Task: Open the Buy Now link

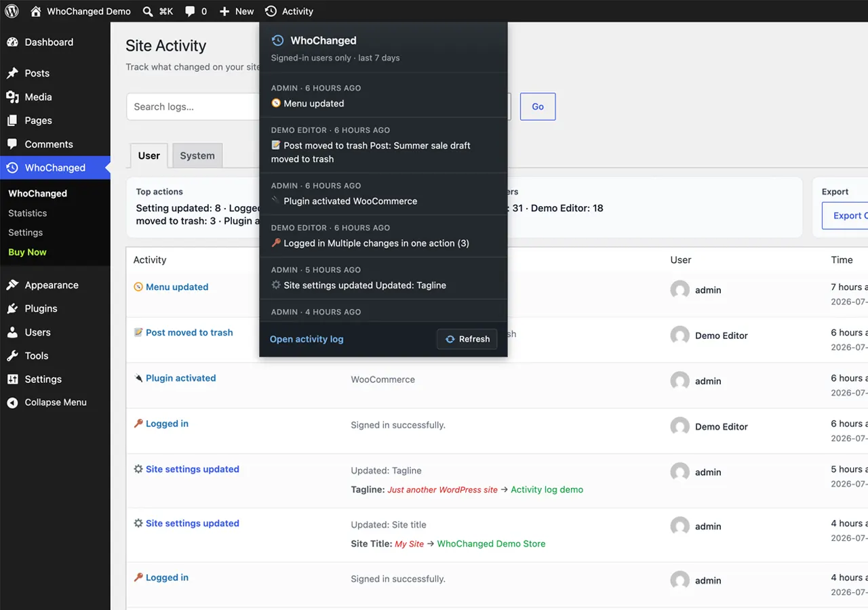Action: [x=28, y=252]
